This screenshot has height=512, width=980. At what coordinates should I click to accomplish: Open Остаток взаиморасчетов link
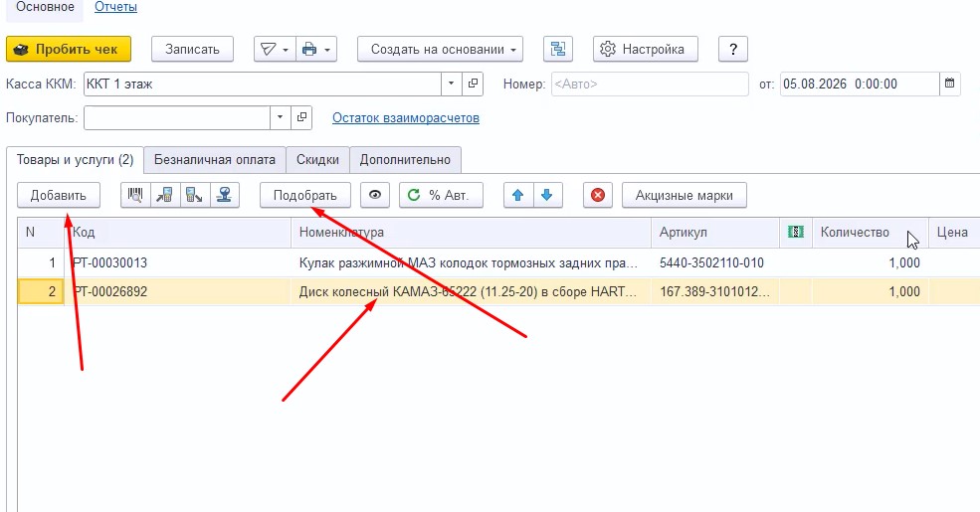[406, 118]
